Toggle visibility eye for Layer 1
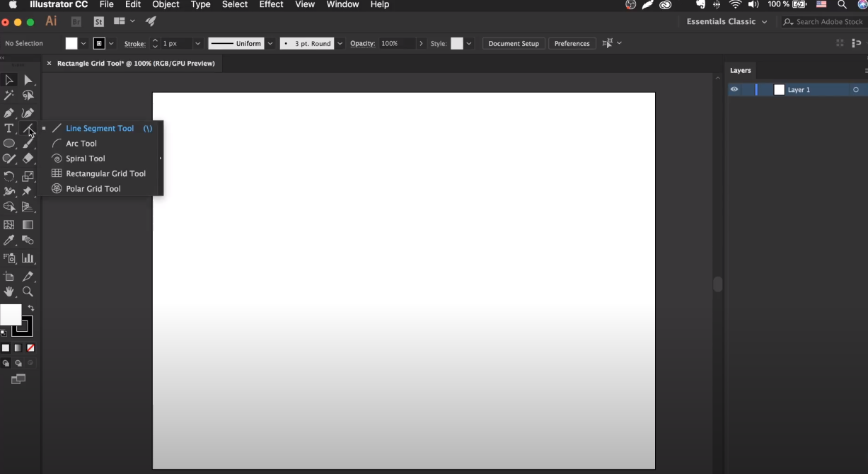 (734, 90)
